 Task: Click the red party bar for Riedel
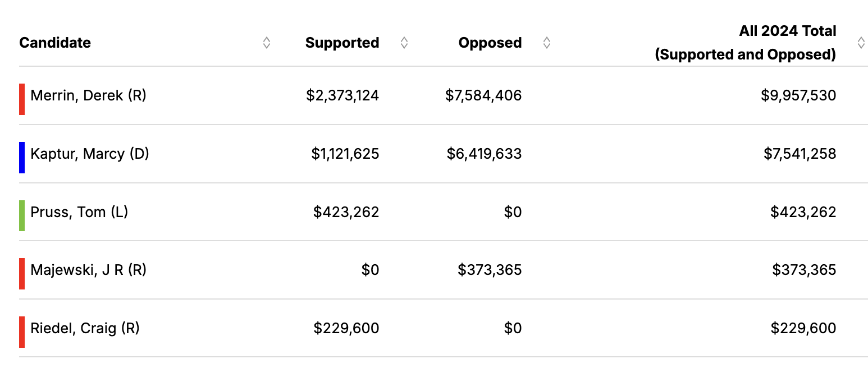22,332
